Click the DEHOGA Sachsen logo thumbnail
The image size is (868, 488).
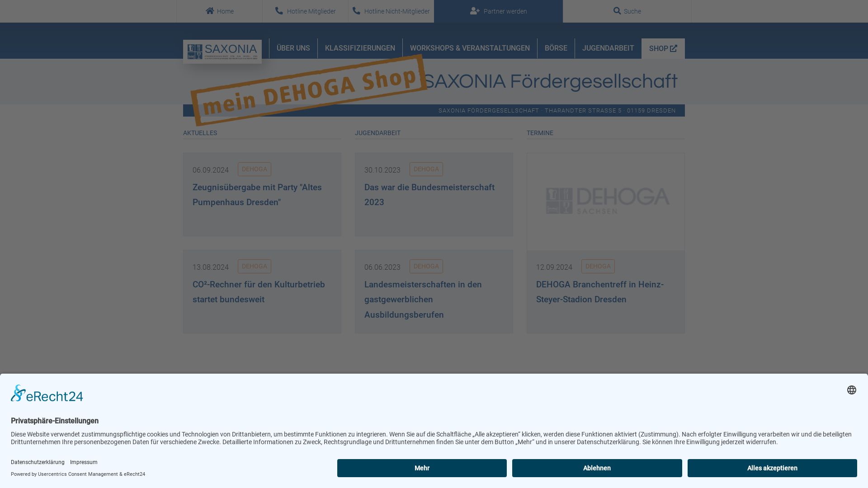click(x=606, y=202)
